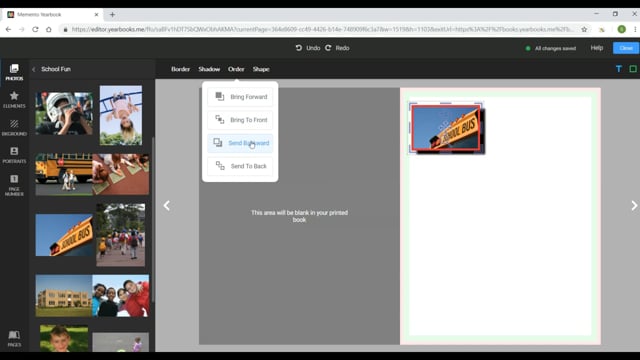Open the Help link
Screen dimensions: 640x360
click(596, 48)
